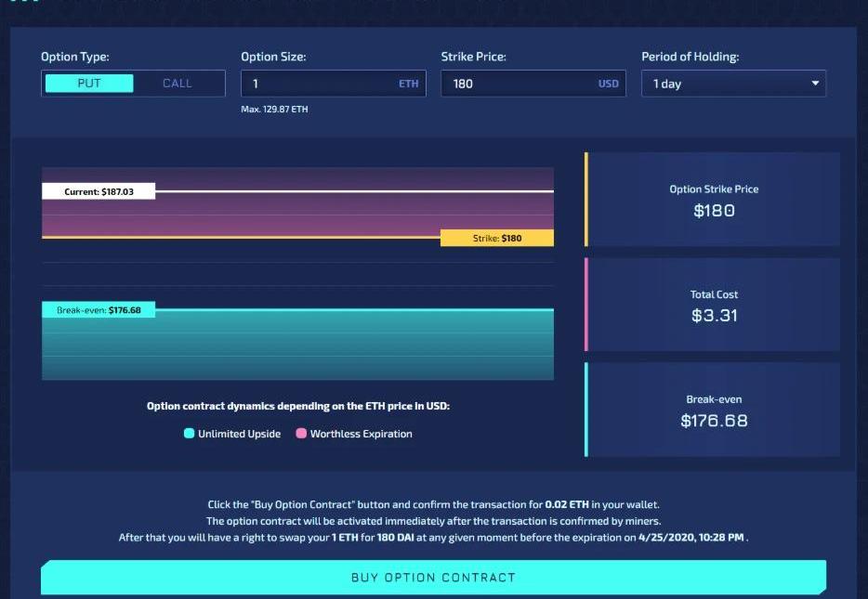Screen dimensions: 868x599
Task: Click the USD unit label in Strike Price
Action: pos(608,84)
